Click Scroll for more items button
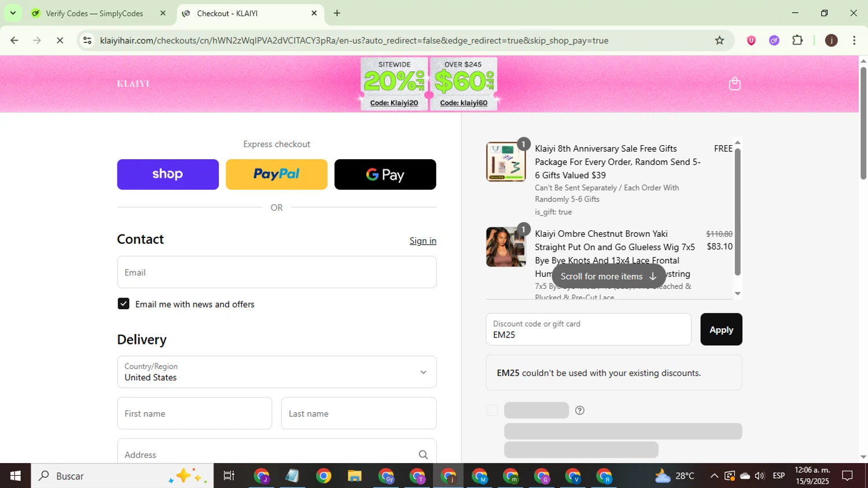This screenshot has height=488, width=868. coord(609,276)
